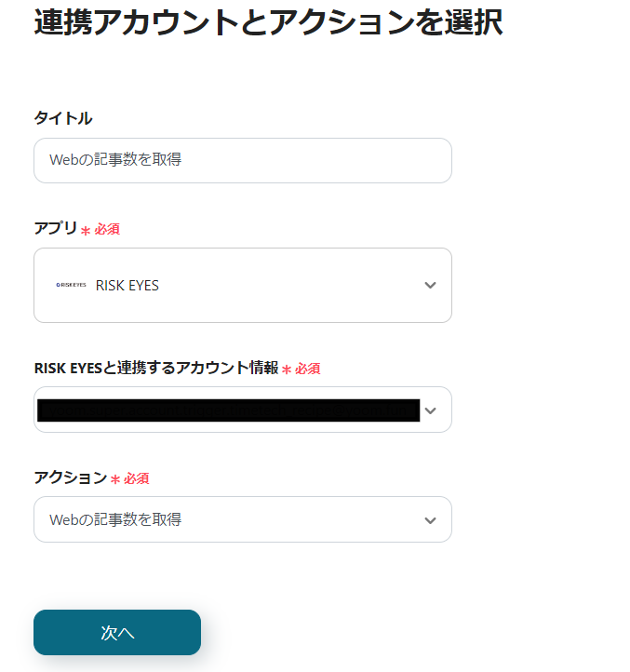Click the chevron in the account info field
Screen dimensions: 630x672
pyautogui.click(x=430, y=410)
